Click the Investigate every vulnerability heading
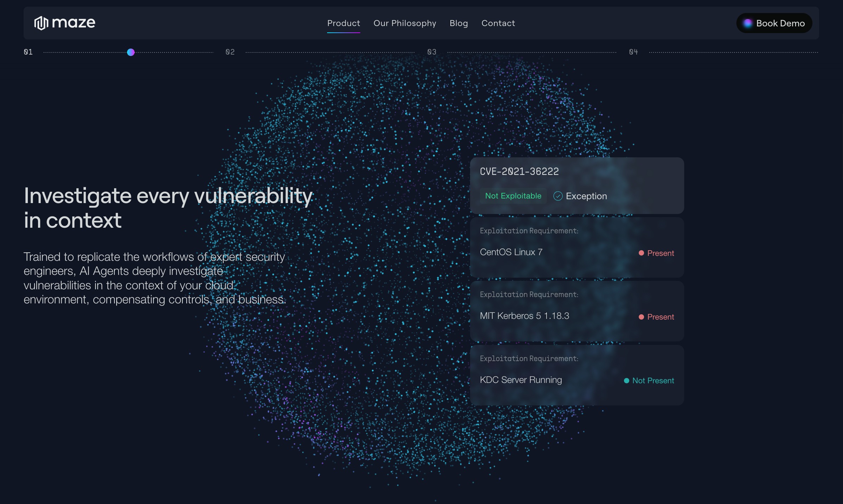The width and height of the screenshot is (843, 504). coord(168,208)
